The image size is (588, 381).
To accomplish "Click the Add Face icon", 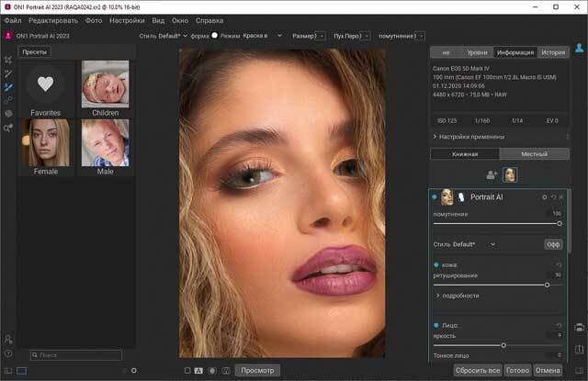I will (492, 174).
